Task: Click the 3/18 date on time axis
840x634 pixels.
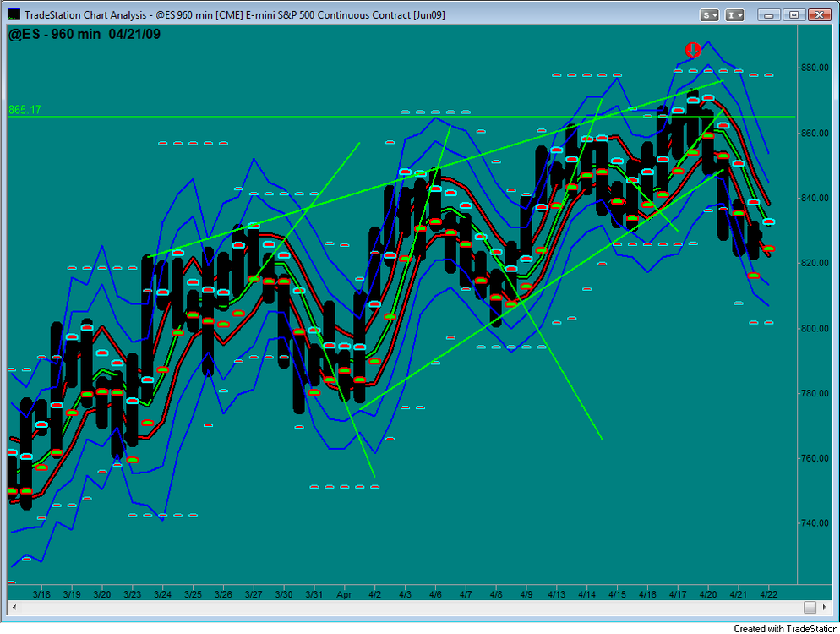Action: tap(41, 594)
